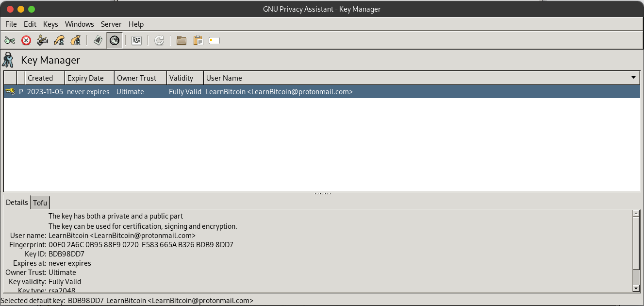Select the Details tab
This screenshot has height=306, width=644.
pos(17,203)
